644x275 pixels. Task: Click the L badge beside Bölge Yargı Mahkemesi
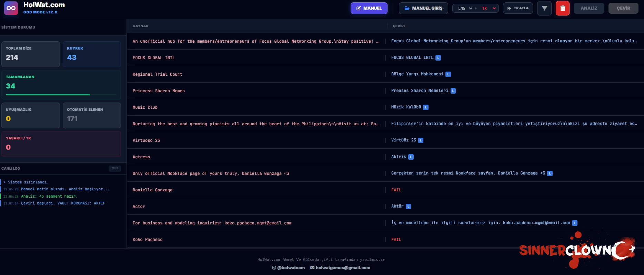448,74
